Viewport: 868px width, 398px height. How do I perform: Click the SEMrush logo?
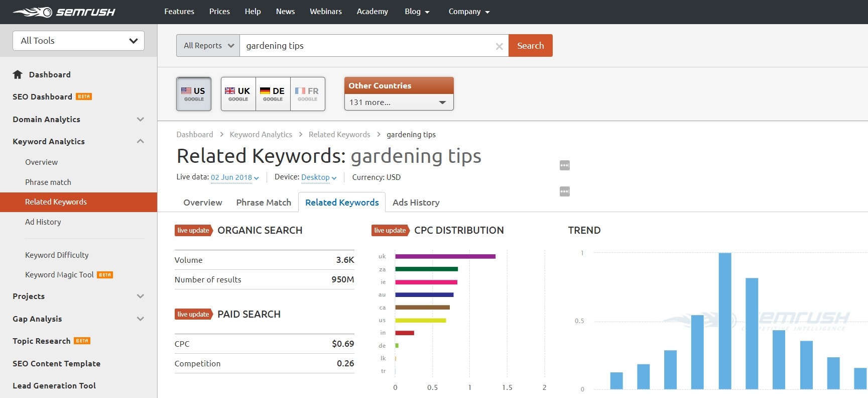[64, 12]
